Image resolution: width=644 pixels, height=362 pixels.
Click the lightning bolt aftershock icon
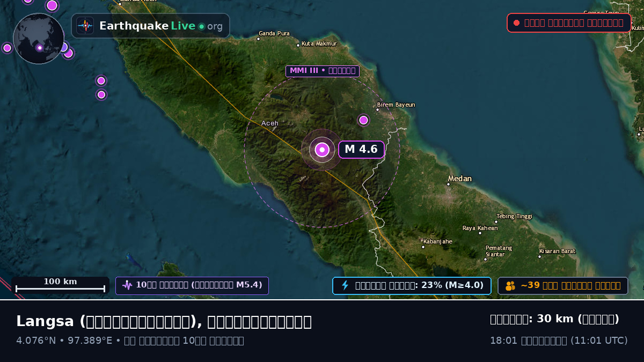pyautogui.click(x=345, y=285)
